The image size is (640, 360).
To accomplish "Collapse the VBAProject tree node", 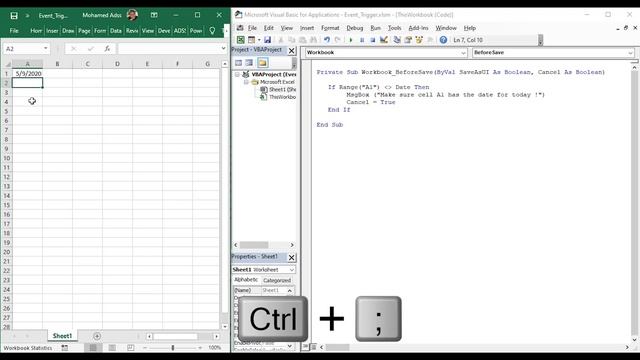I will click(237, 75).
